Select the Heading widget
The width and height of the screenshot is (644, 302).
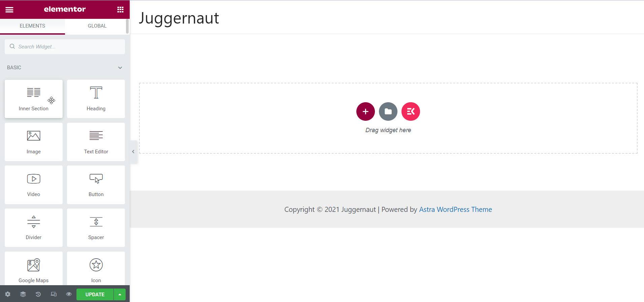pyautogui.click(x=96, y=99)
